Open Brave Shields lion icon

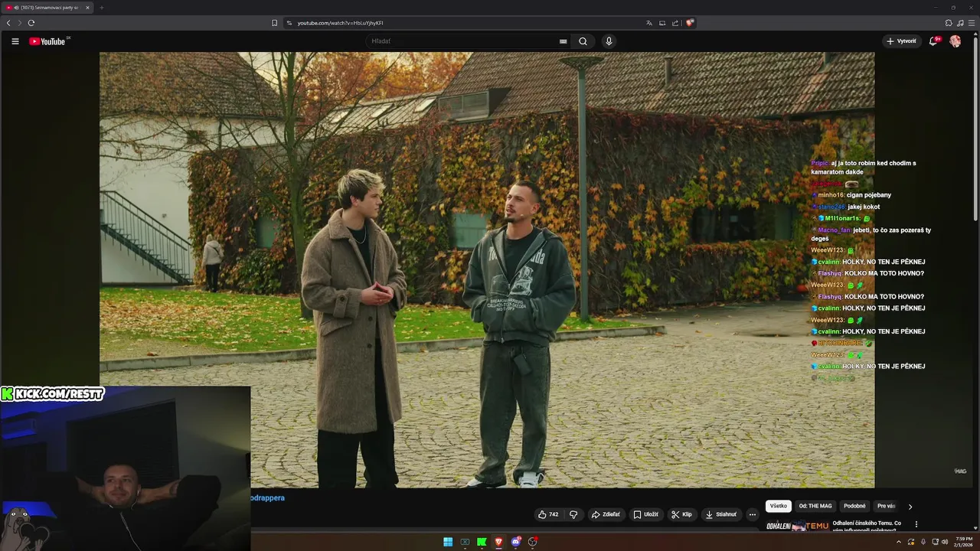(689, 23)
